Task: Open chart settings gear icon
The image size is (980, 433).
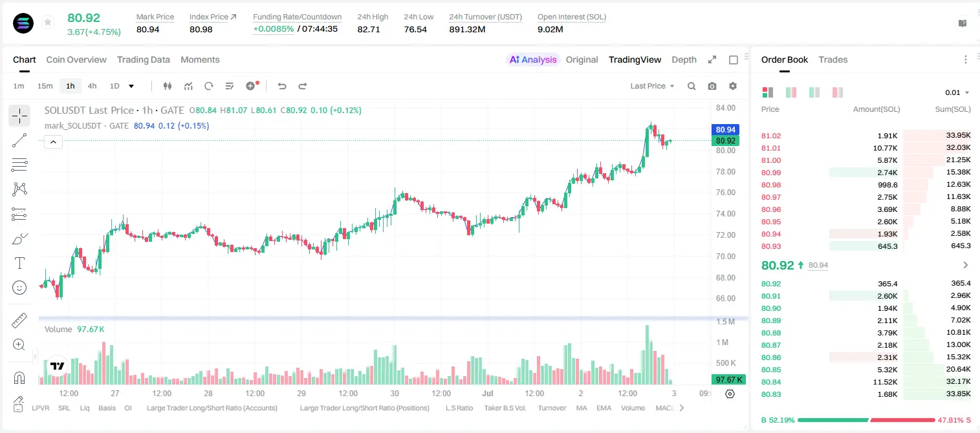Action: click(733, 86)
